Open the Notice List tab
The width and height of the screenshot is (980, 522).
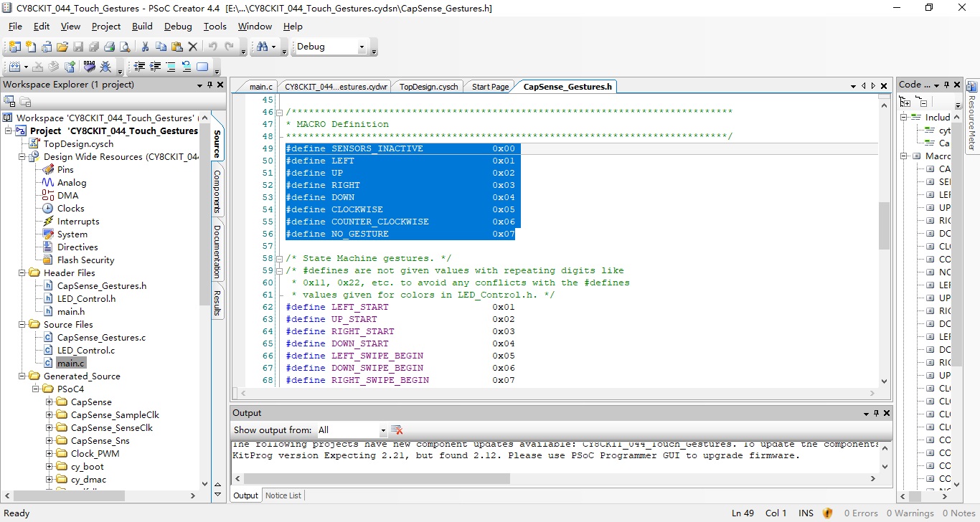click(283, 495)
